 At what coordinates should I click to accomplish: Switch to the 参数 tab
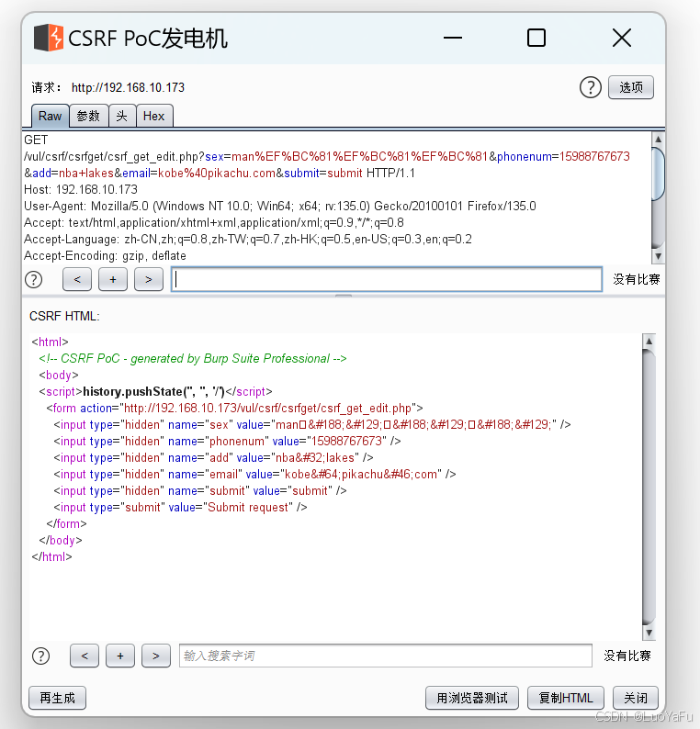[88, 116]
